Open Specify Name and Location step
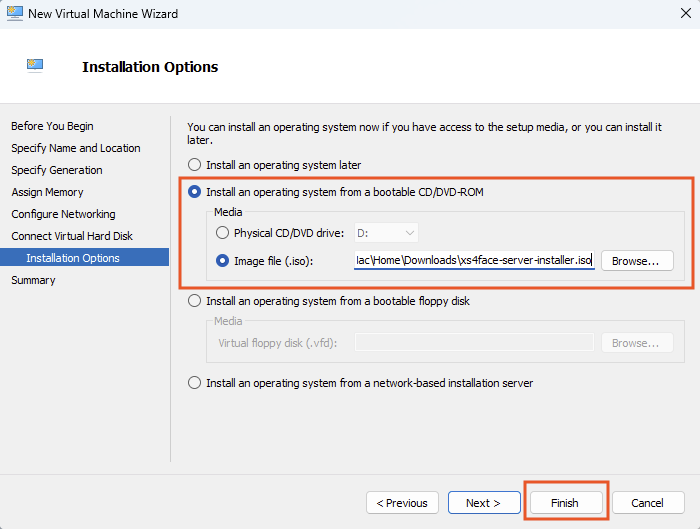Viewport: 700px width, 529px height. click(x=76, y=148)
